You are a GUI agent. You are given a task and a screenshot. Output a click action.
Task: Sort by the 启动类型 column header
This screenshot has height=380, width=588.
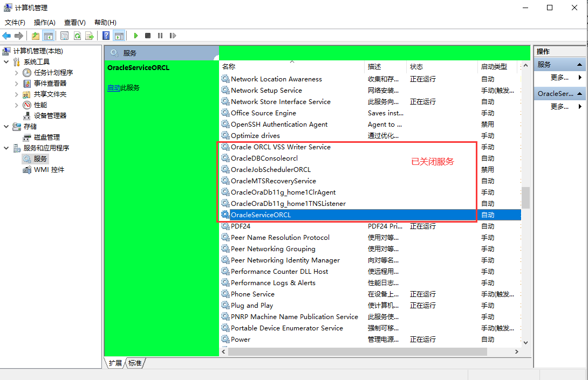497,67
